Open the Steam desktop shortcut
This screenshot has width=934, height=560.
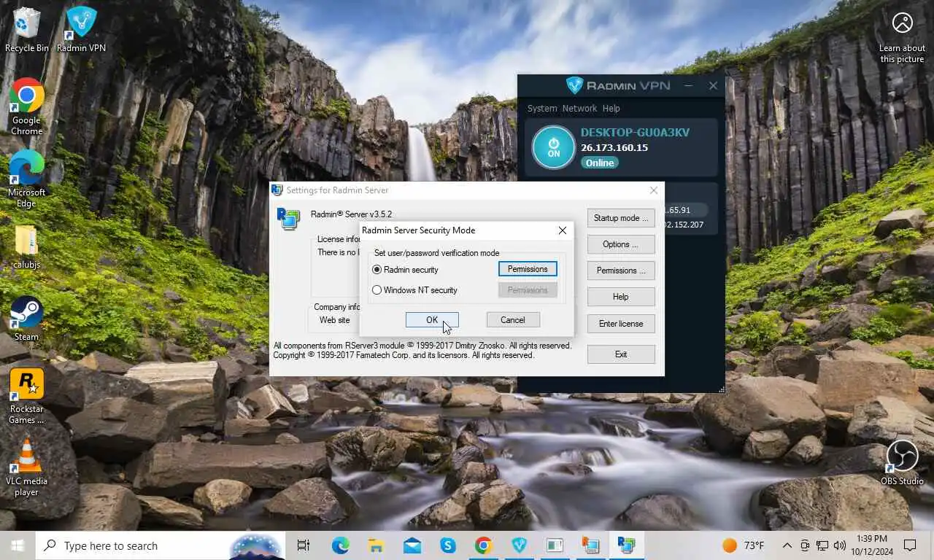(x=26, y=319)
